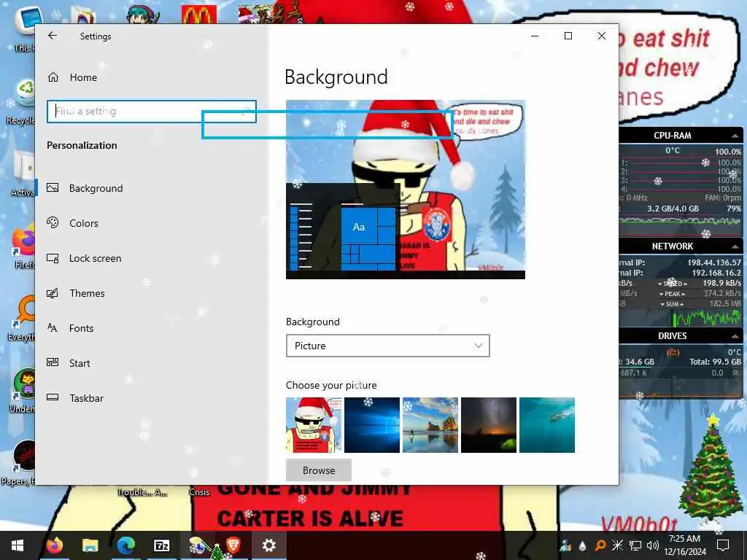The width and height of the screenshot is (747, 560).
Task: Click the Settings gear taskbar icon
Action: pyautogui.click(x=268, y=545)
